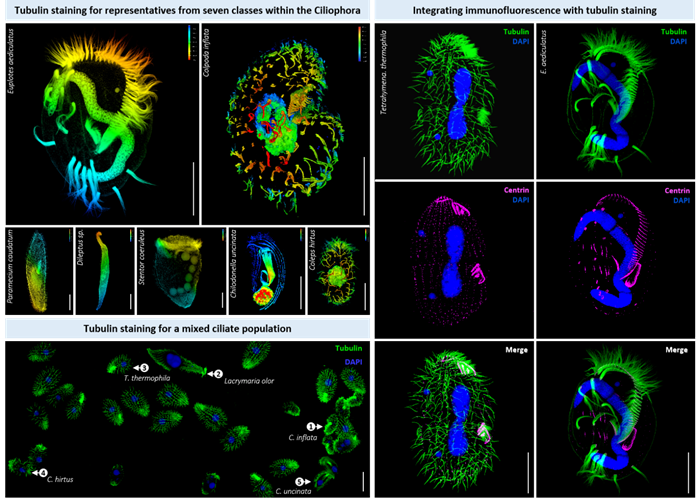The height and width of the screenshot is (500, 698).
Task: Click the Merge label on Tetrahymena merged image
Action: [517, 351]
